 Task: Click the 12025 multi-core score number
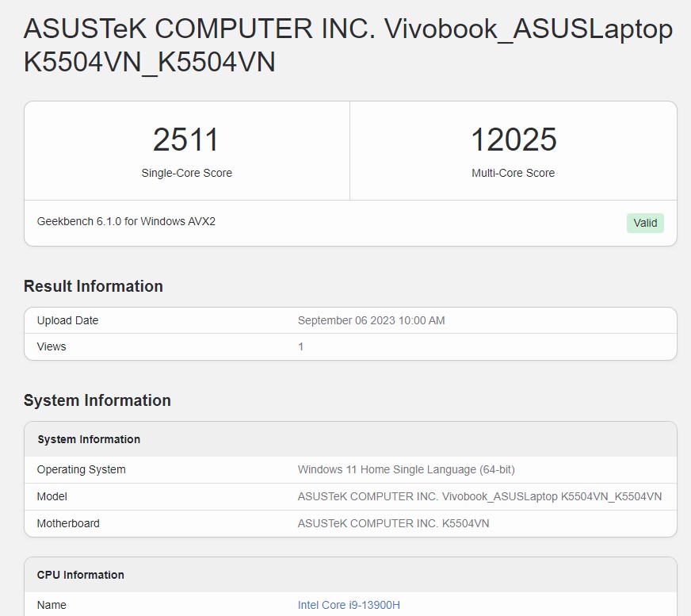click(513, 140)
